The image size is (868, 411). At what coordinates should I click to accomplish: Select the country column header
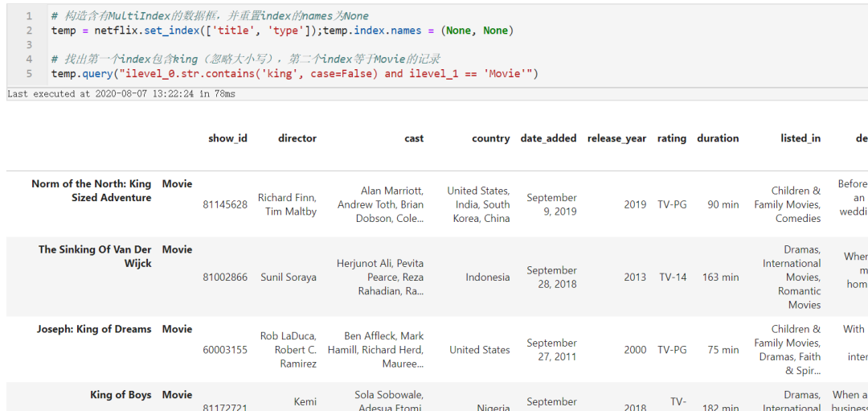(490, 138)
